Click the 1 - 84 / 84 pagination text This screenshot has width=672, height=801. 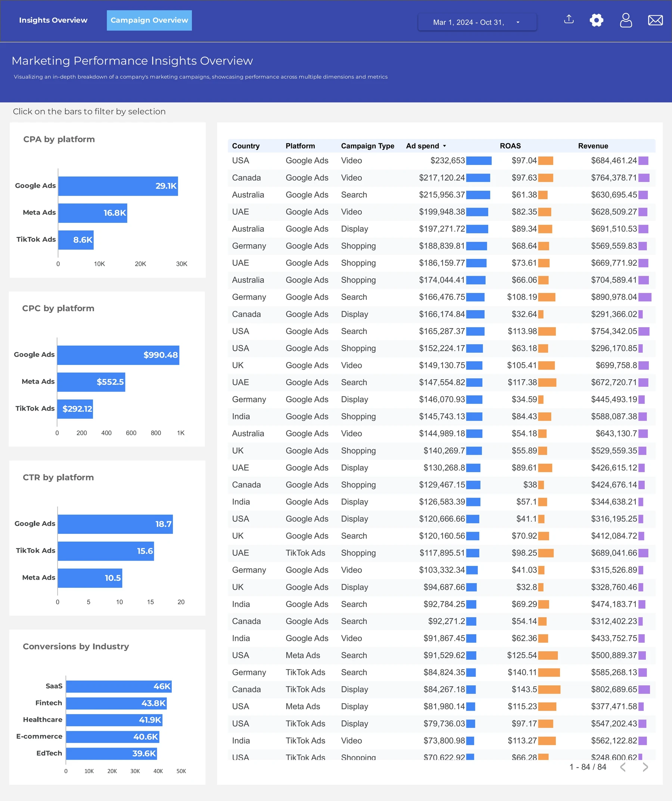pyautogui.click(x=588, y=767)
